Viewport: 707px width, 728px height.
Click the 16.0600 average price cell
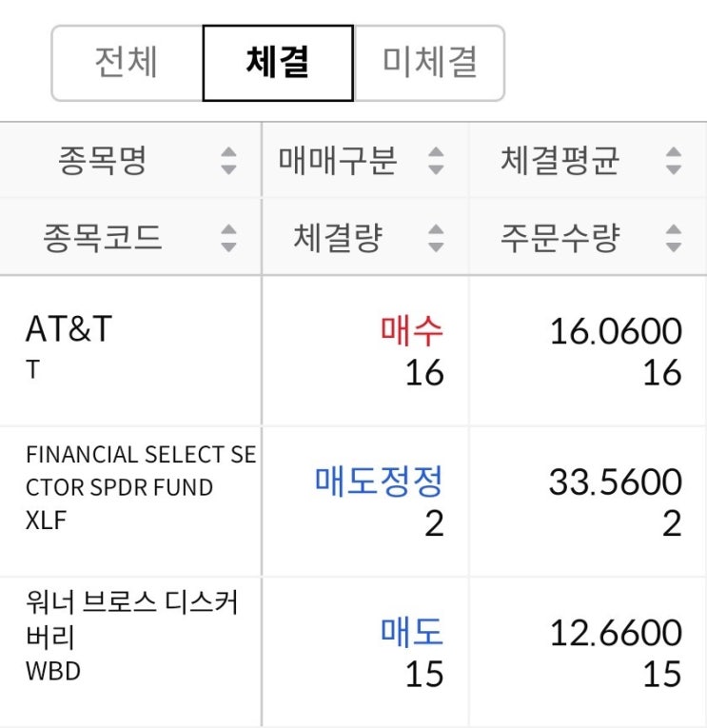pyautogui.click(x=616, y=331)
